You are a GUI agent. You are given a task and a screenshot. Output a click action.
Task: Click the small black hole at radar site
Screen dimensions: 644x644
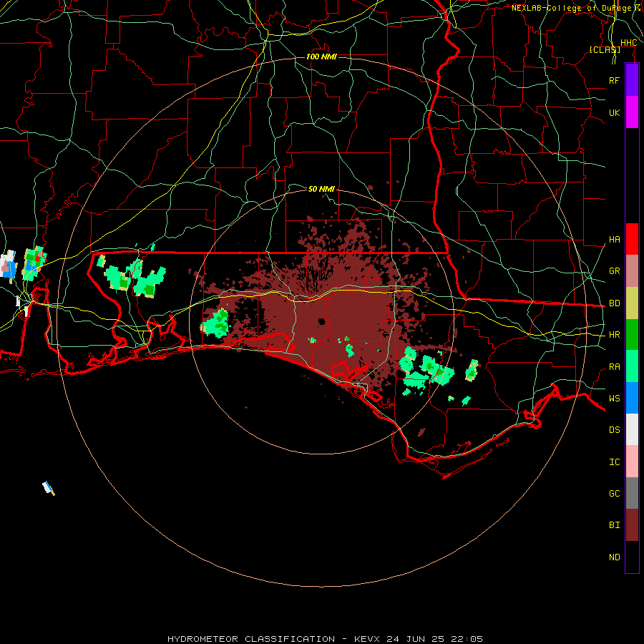(321, 321)
